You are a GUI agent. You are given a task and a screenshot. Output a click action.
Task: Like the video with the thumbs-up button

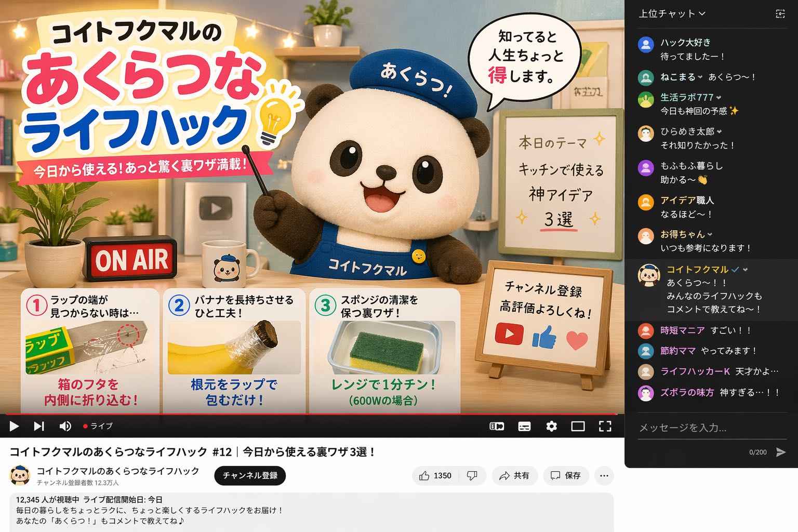[x=435, y=475]
